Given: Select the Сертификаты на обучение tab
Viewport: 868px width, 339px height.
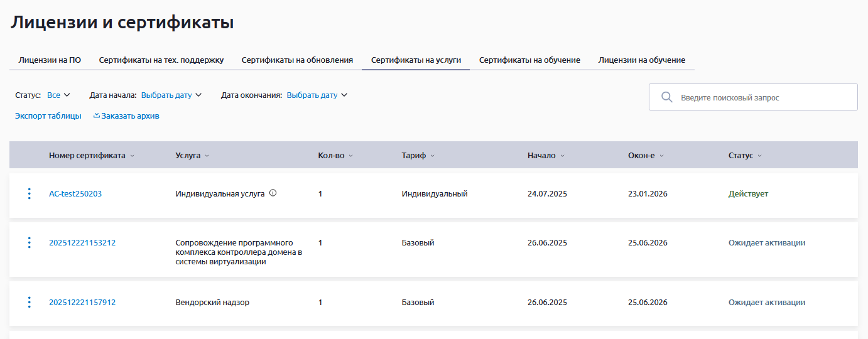Looking at the screenshot, I should coord(529,60).
